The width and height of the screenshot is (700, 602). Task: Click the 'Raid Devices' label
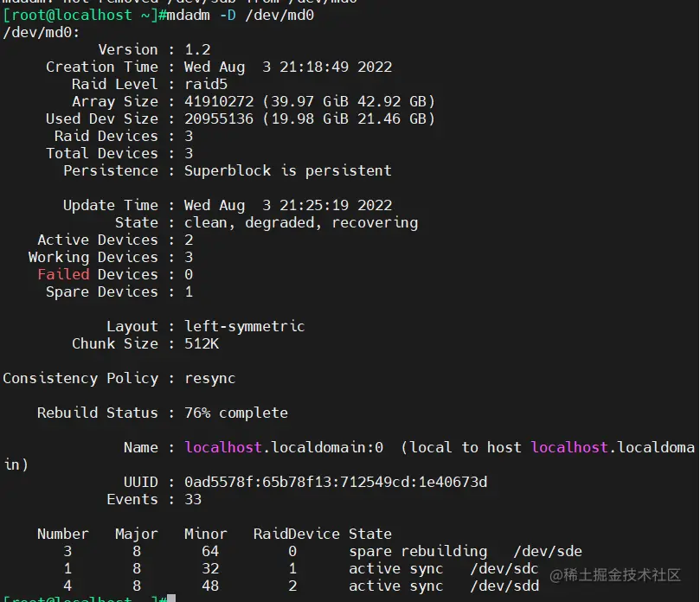[x=106, y=136]
